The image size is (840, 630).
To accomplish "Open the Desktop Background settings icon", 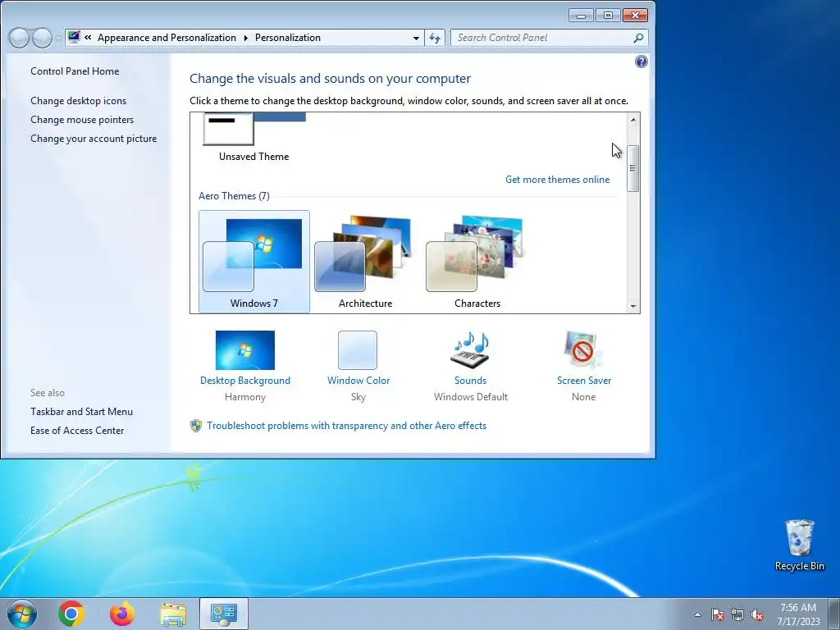I will tap(244, 349).
